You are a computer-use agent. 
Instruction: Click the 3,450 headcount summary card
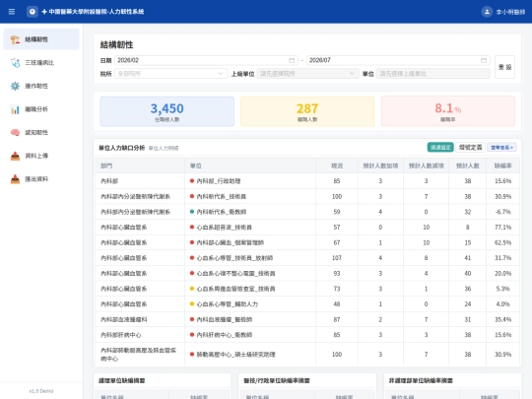click(166, 111)
